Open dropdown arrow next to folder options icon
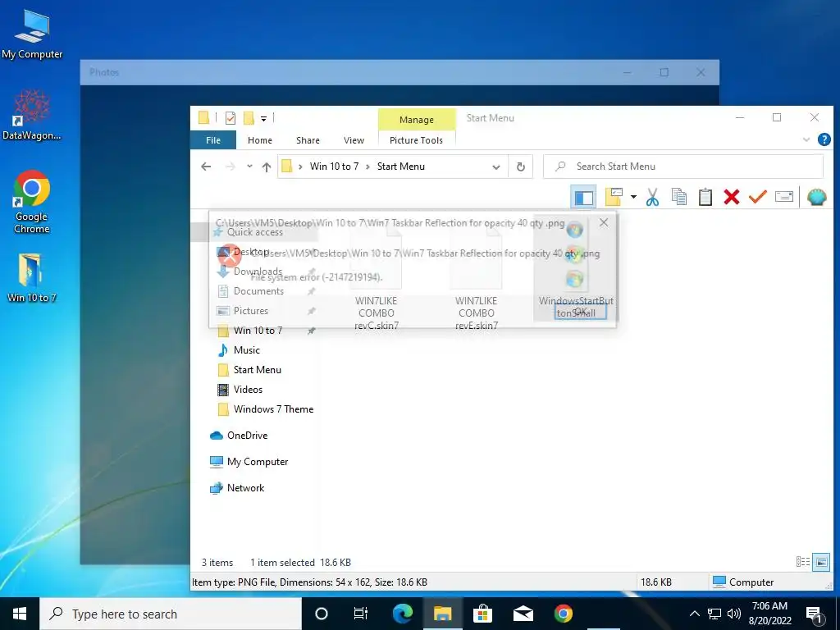The image size is (840, 630). coord(633,197)
